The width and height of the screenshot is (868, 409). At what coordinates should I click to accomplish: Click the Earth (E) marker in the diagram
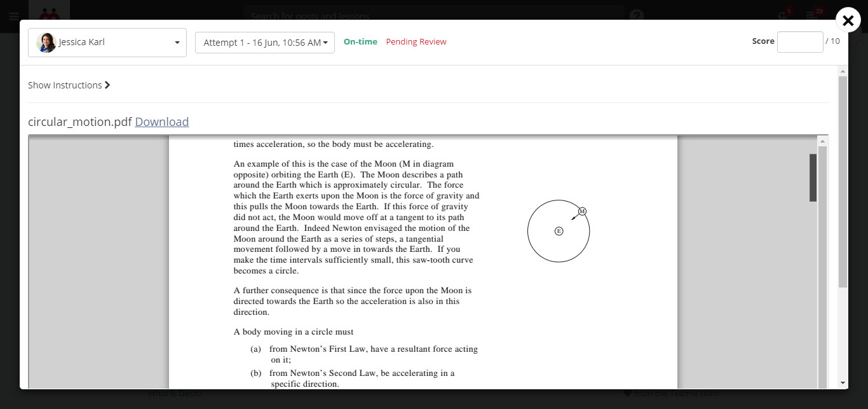pos(559,231)
